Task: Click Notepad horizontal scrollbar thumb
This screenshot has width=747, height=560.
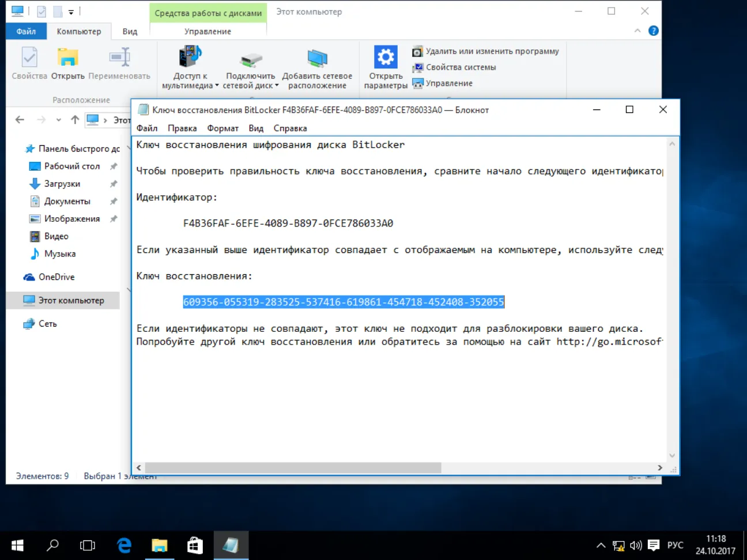Action: pyautogui.click(x=293, y=468)
